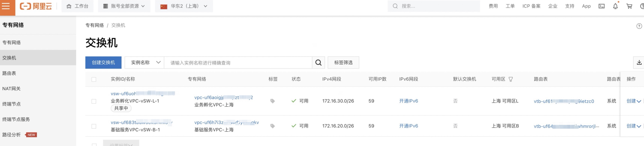Open the 账号全部资源 dropdown
The width and height of the screenshot is (644, 146).
(124, 6)
